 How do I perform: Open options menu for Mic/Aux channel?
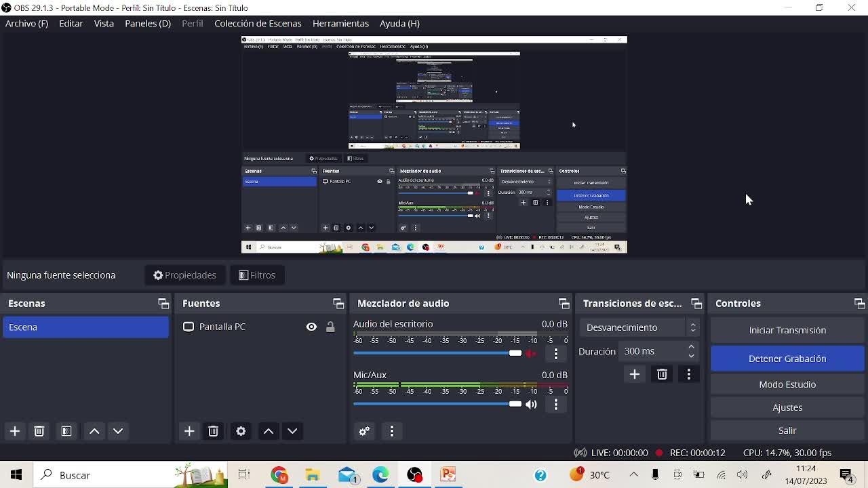[556, 405]
